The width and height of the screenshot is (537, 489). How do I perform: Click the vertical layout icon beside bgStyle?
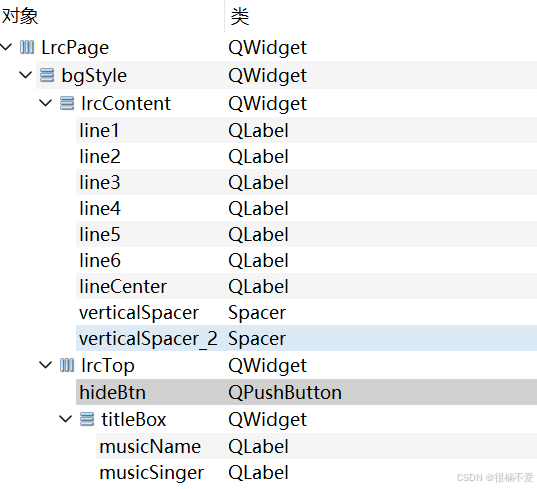pyautogui.click(x=47, y=75)
